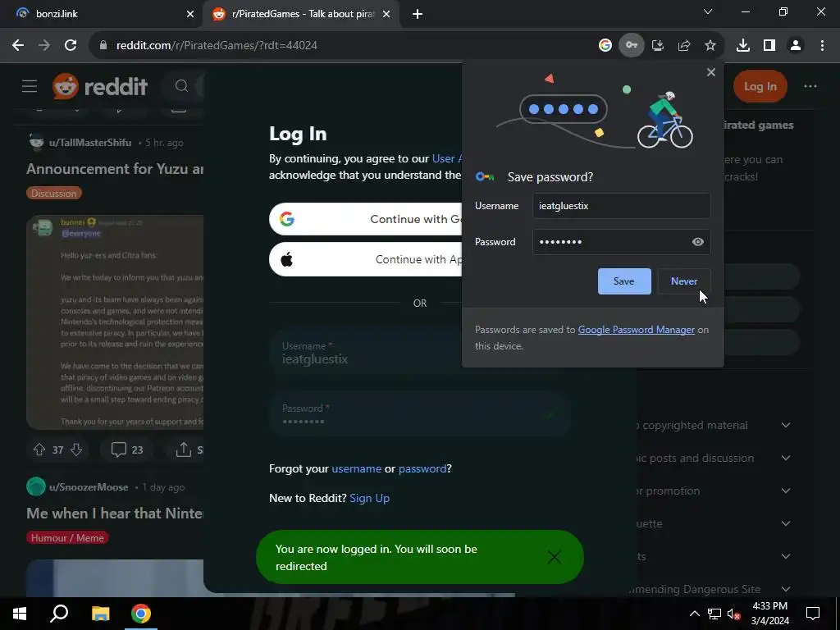Click the Reddit logo

(x=99, y=86)
